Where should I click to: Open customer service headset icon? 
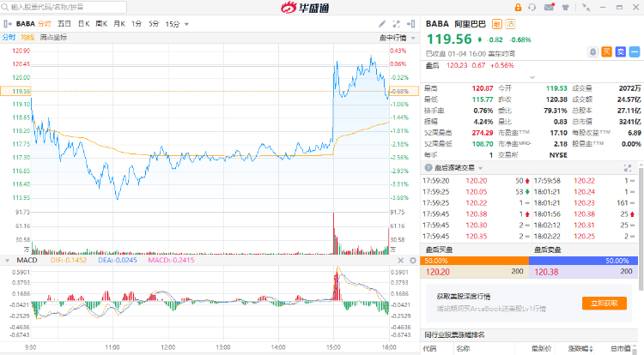[532, 8]
